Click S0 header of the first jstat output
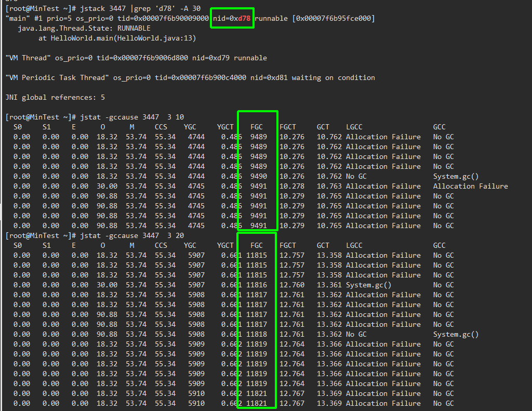This screenshot has width=532, height=411. point(18,127)
